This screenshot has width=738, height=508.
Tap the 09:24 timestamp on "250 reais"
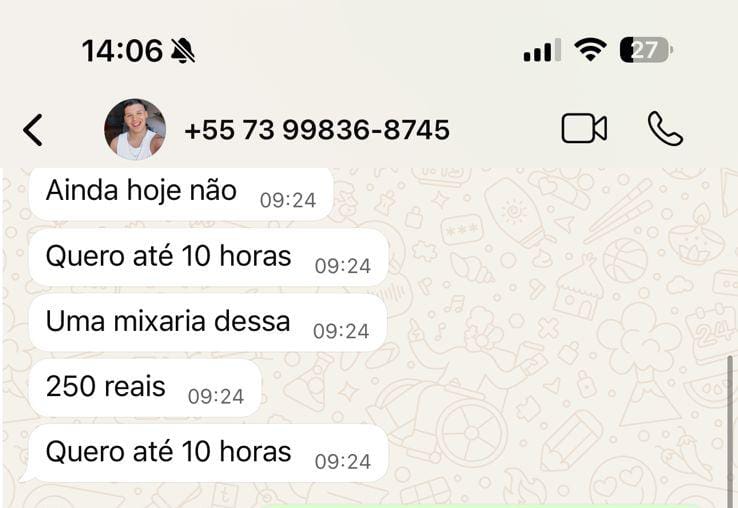pos(216,396)
